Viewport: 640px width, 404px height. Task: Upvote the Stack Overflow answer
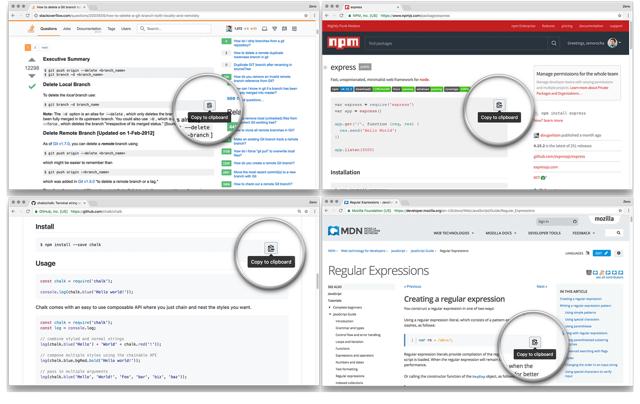pyautogui.click(x=32, y=60)
